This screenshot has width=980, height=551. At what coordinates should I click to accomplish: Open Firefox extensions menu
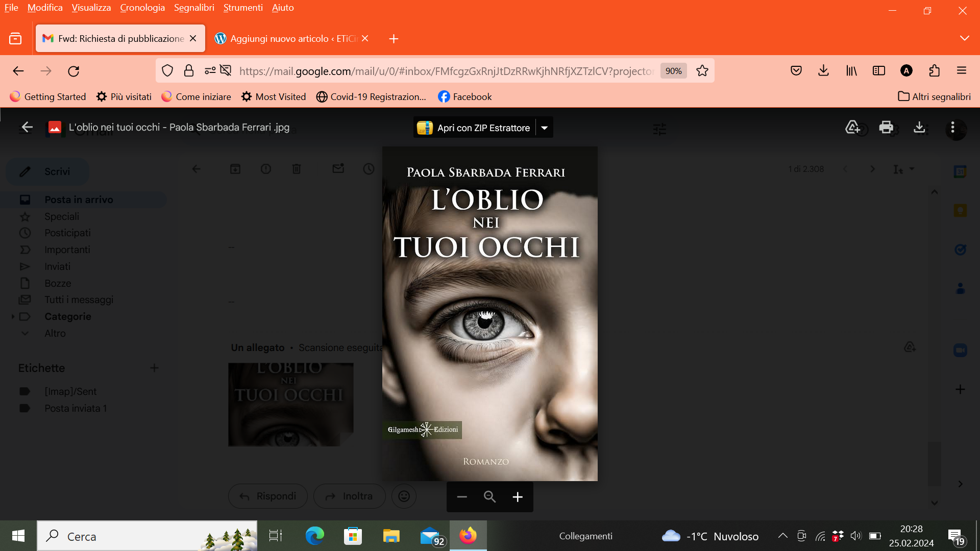(935, 71)
